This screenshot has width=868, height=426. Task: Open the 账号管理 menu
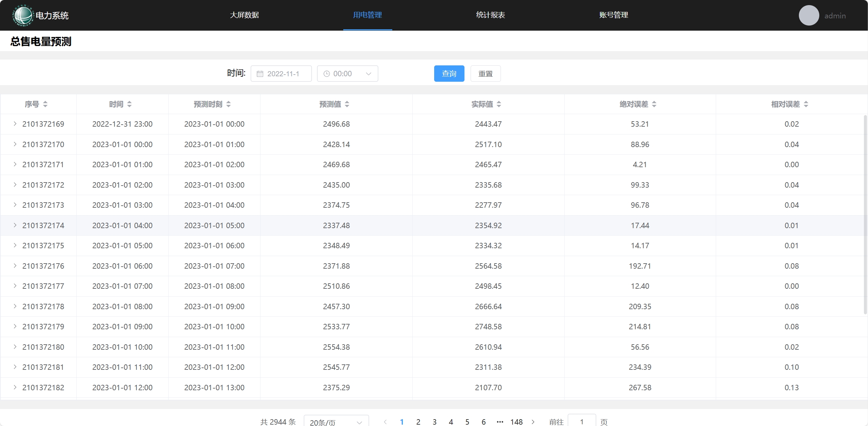coord(614,15)
